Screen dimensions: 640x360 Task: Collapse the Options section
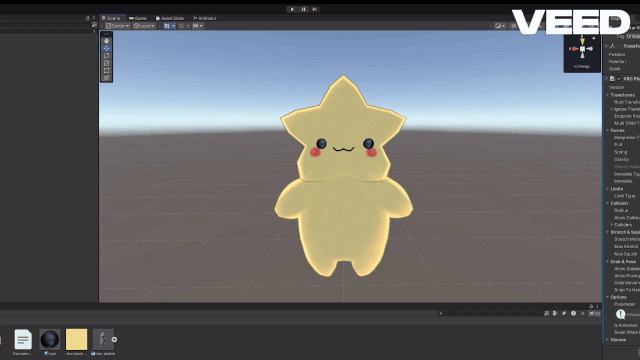pyautogui.click(x=607, y=297)
